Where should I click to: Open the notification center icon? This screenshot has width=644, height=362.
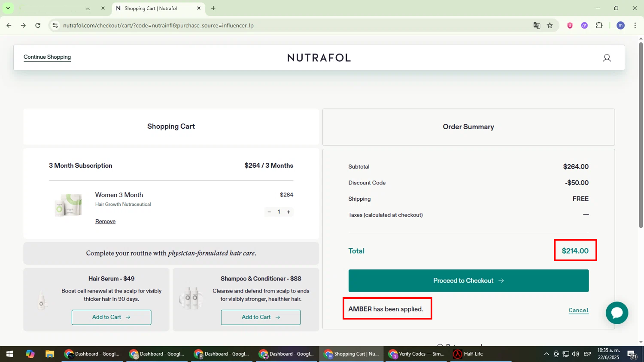click(632, 354)
